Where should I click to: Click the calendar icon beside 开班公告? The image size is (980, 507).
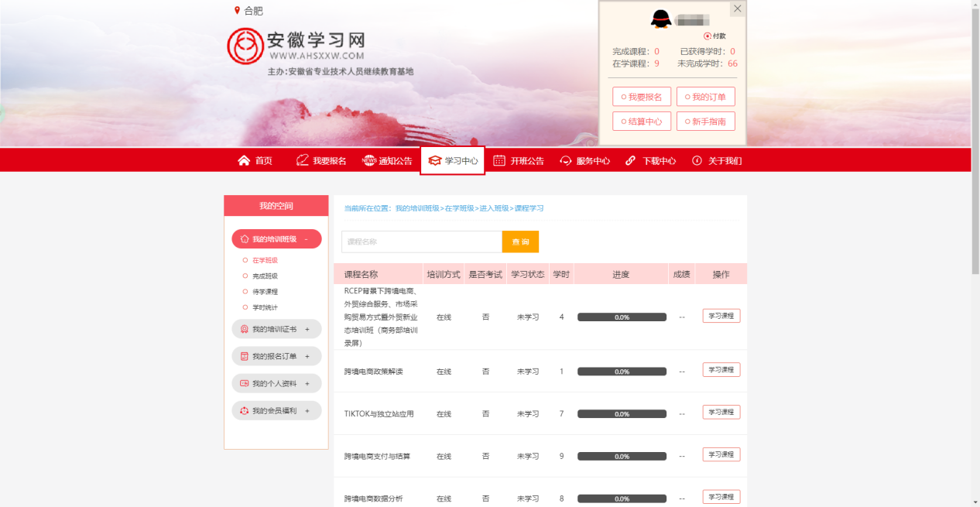[499, 160]
